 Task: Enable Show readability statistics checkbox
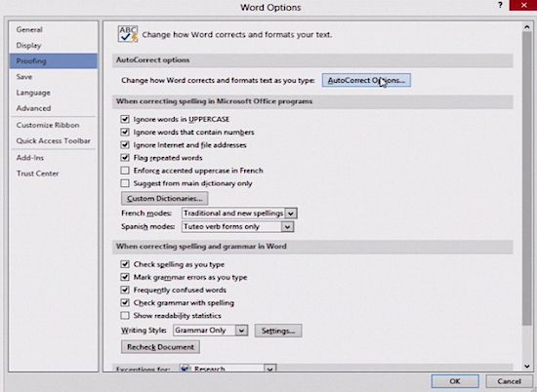pyautogui.click(x=125, y=315)
